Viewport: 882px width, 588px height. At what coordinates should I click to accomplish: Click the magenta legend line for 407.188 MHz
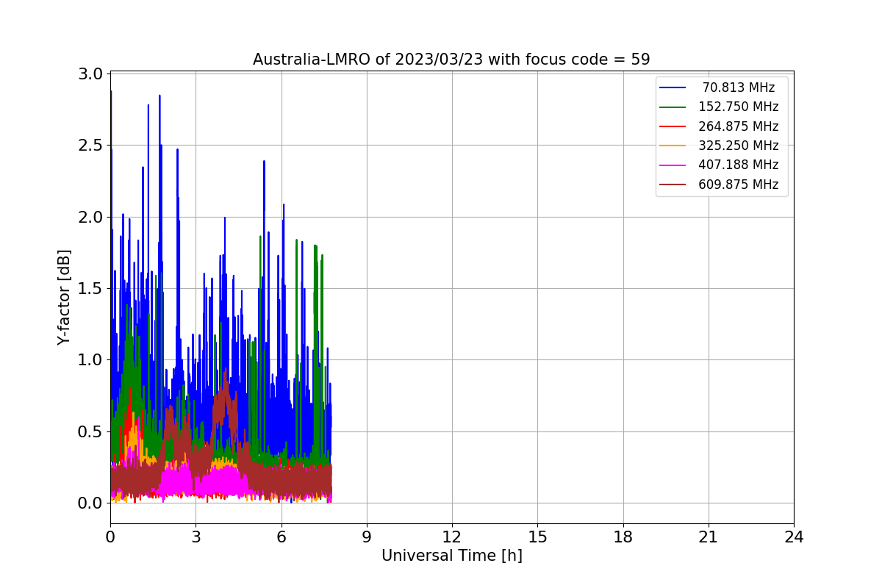(x=673, y=165)
